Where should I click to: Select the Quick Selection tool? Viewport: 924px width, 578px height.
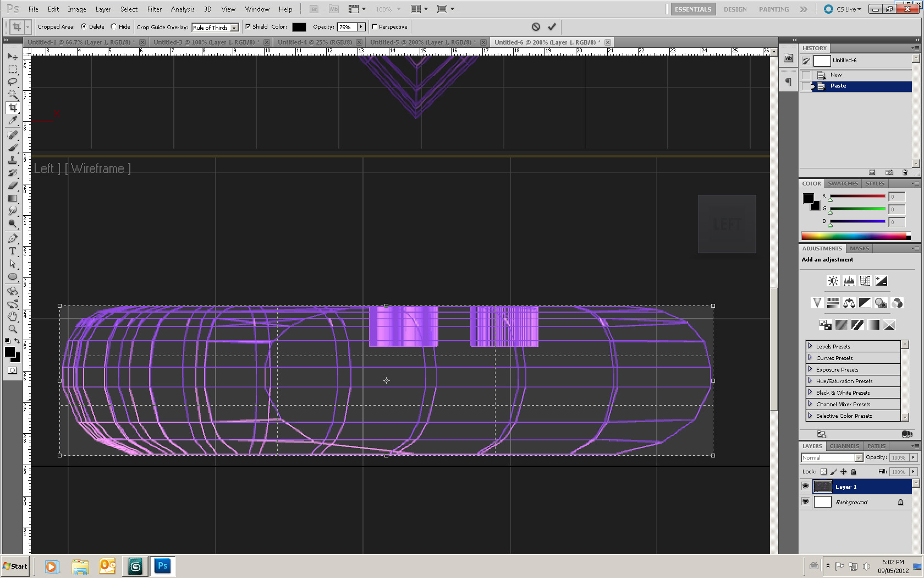click(13, 95)
